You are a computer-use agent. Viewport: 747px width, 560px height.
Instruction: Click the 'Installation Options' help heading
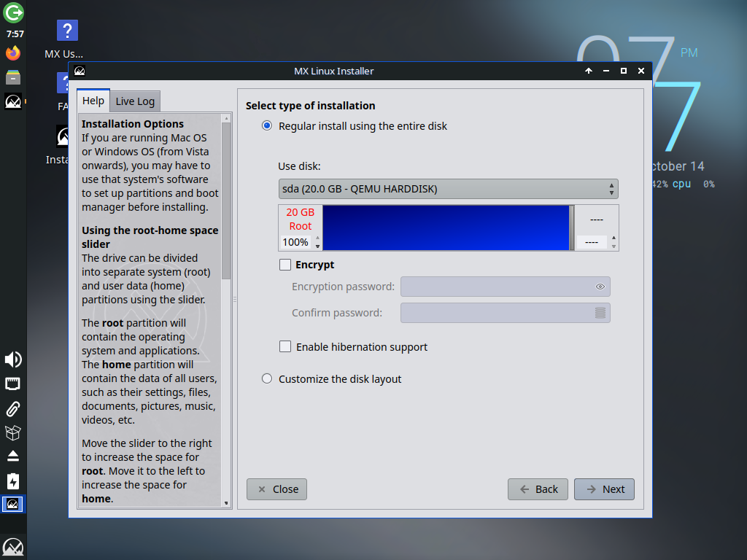point(133,124)
